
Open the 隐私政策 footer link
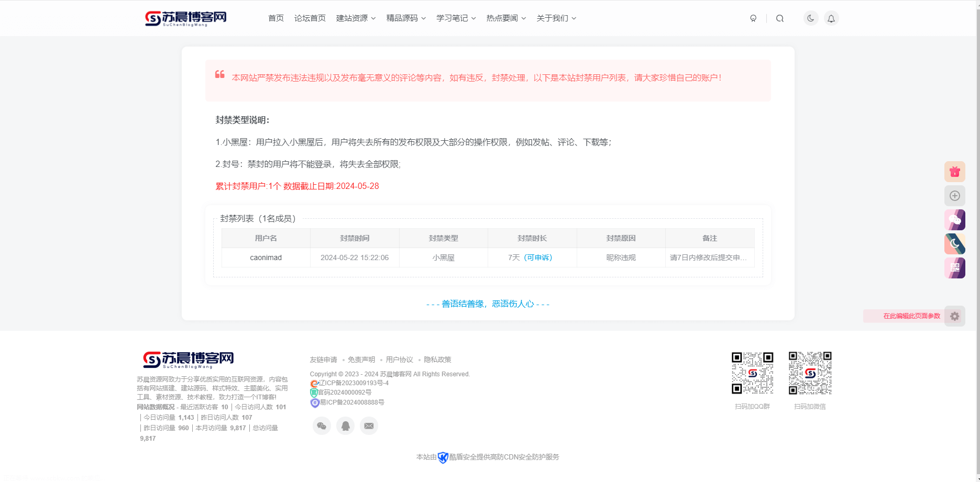[x=437, y=360]
